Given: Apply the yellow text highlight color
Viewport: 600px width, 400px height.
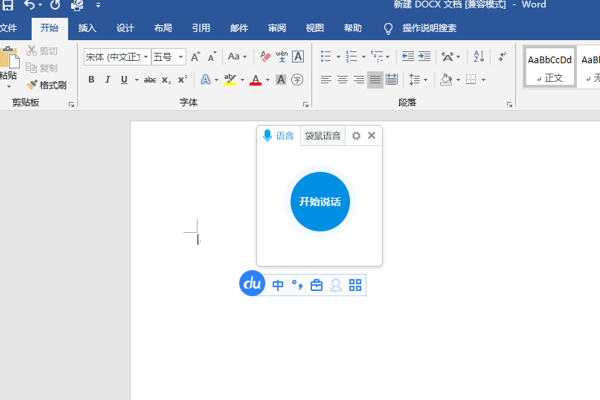Looking at the screenshot, I should [230, 80].
